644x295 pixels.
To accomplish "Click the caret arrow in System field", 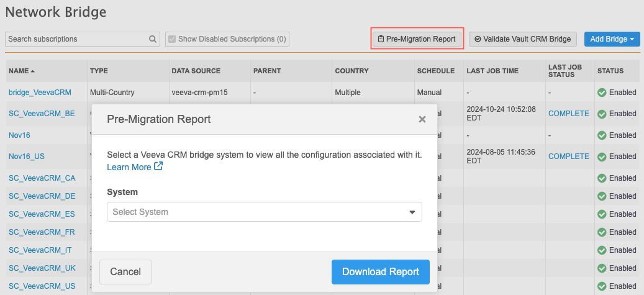I will 412,212.
